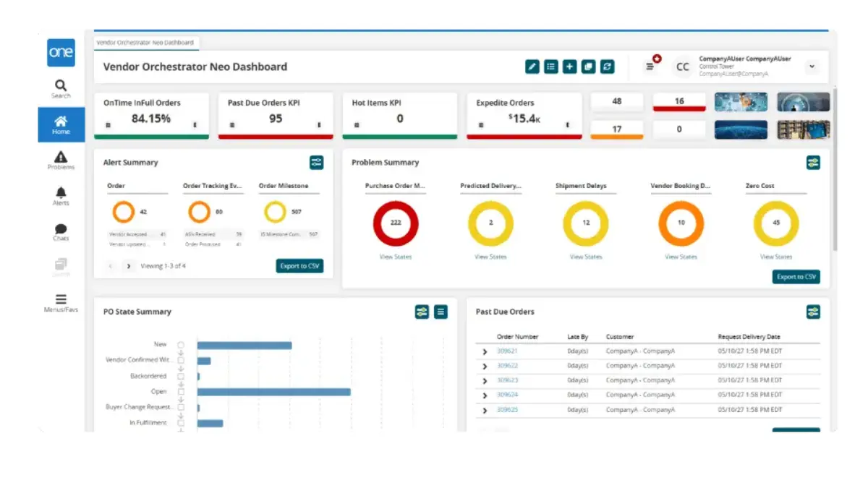Check the In Fulfillment state checkbox
This screenshot has height=488, width=868.
(181, 423)
